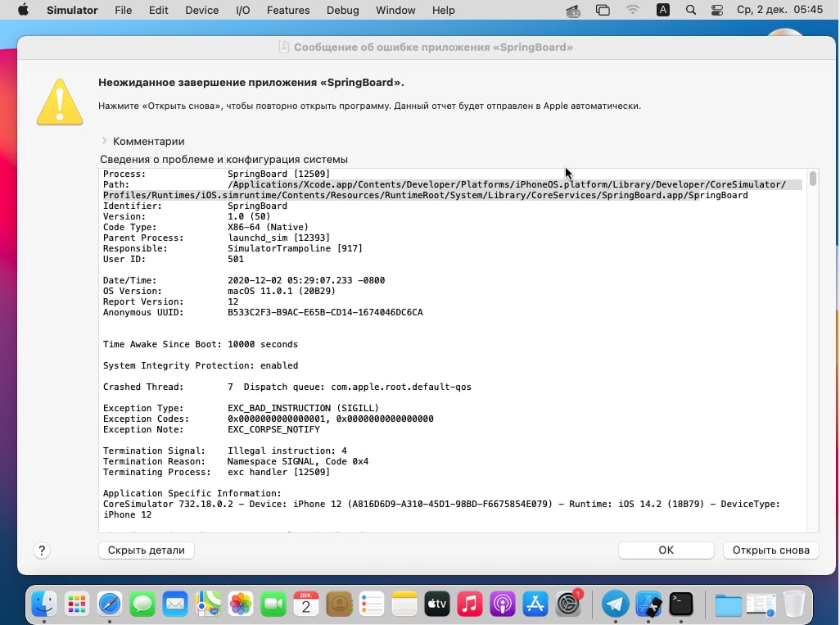The image size is (840, 625).
Task: Open Launchpad in the Dock
Action: [77, 604]
